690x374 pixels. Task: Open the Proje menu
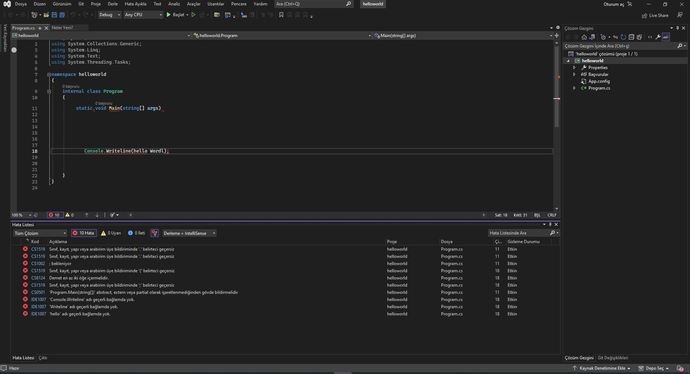[95, 4]
